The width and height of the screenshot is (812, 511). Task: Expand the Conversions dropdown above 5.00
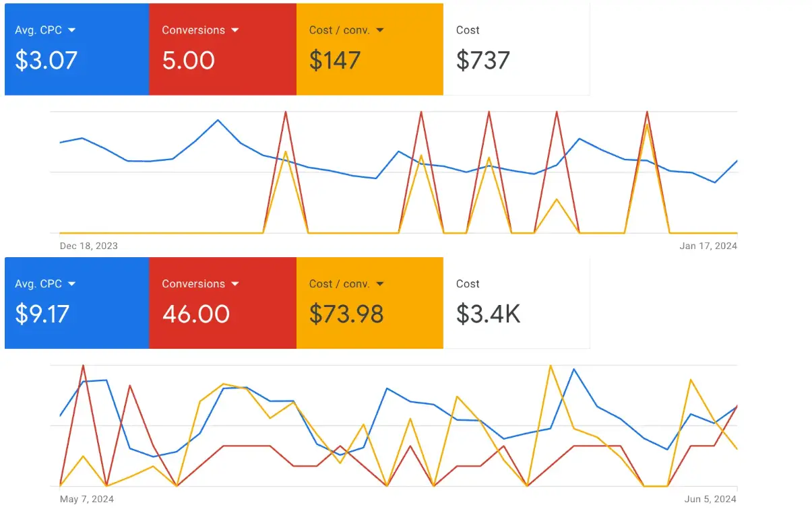pos(235,30)
